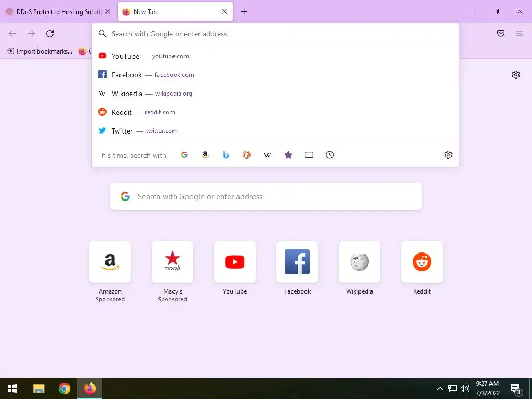Choose YouTube suggestion youtube.com
The height and width of the screenshot is (399, 532).
(x=275, y=56)
